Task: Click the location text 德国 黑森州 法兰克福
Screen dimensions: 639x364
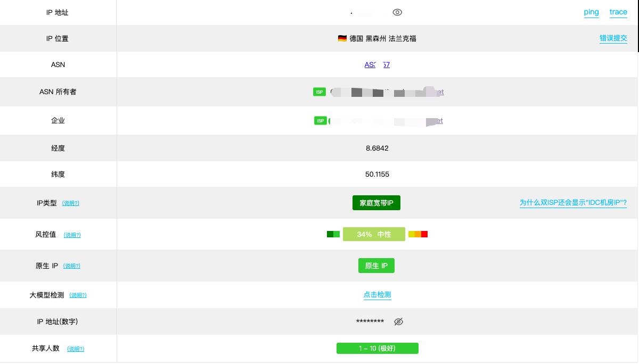Action: tap(383, 38)
